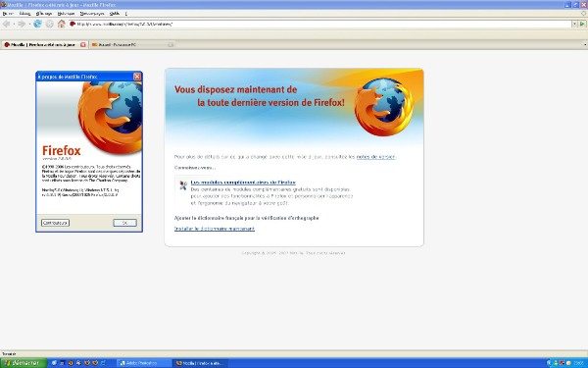Go to the home page via house icon

pos(62,24)
